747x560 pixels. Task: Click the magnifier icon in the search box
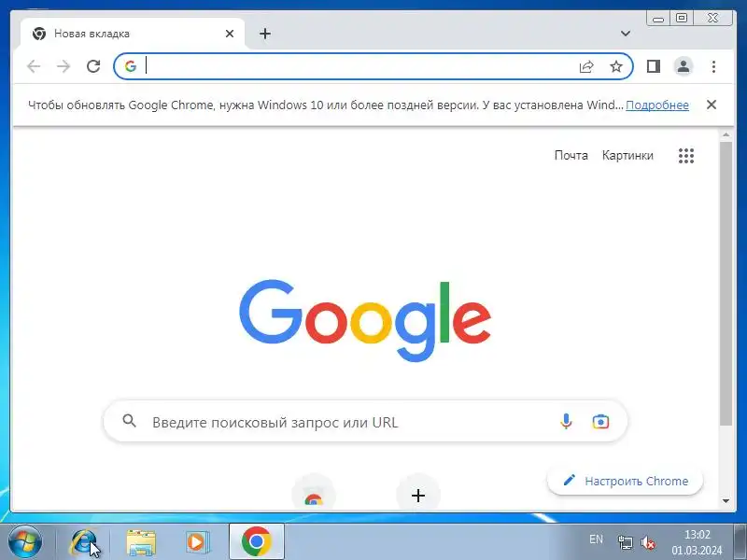click(129, 421)
